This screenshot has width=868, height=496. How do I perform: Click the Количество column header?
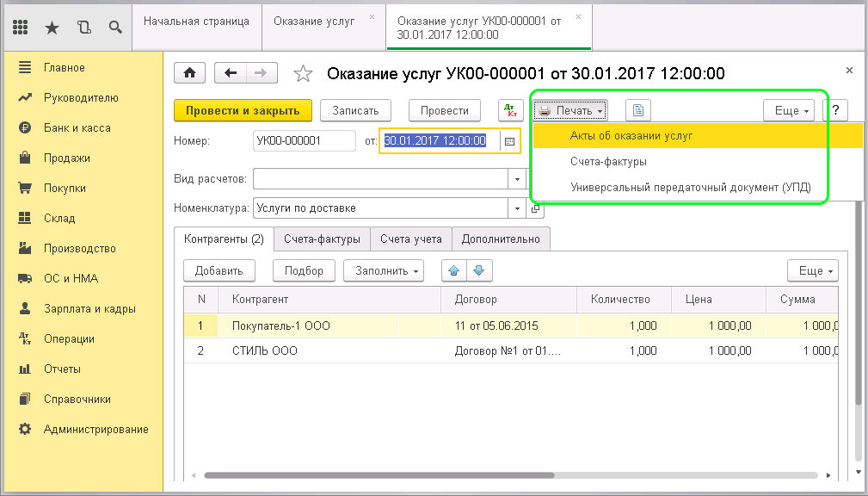click(624, 300)
